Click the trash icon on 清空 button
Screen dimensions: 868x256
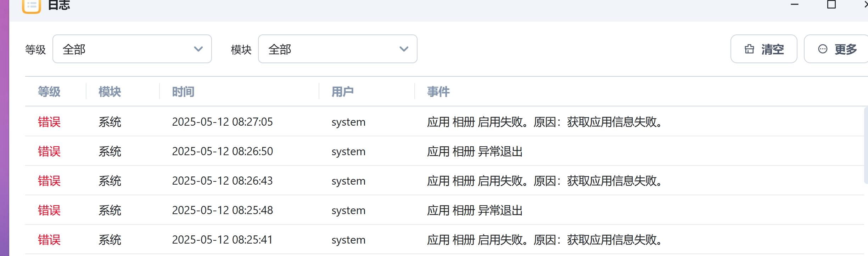tap(749, 49)
